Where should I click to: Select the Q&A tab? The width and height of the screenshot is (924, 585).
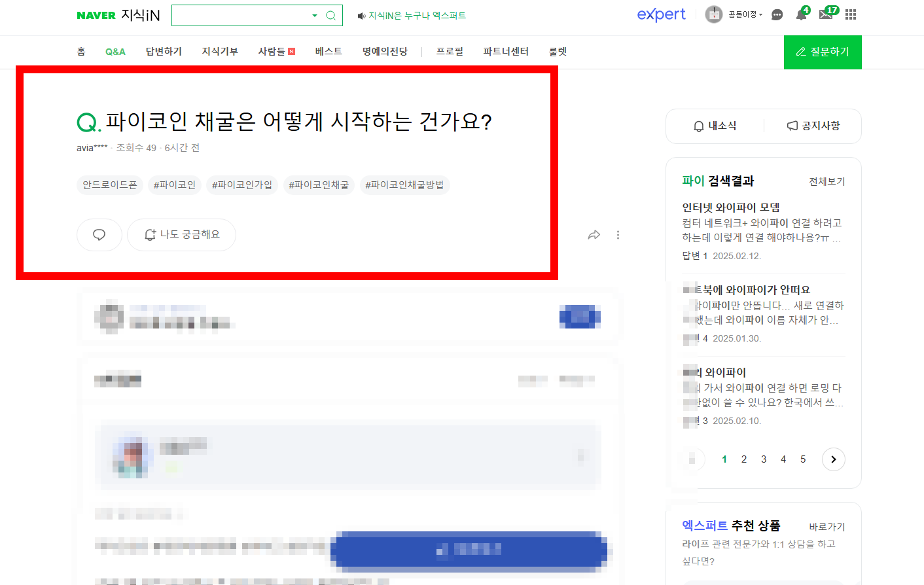click(115, 52)
